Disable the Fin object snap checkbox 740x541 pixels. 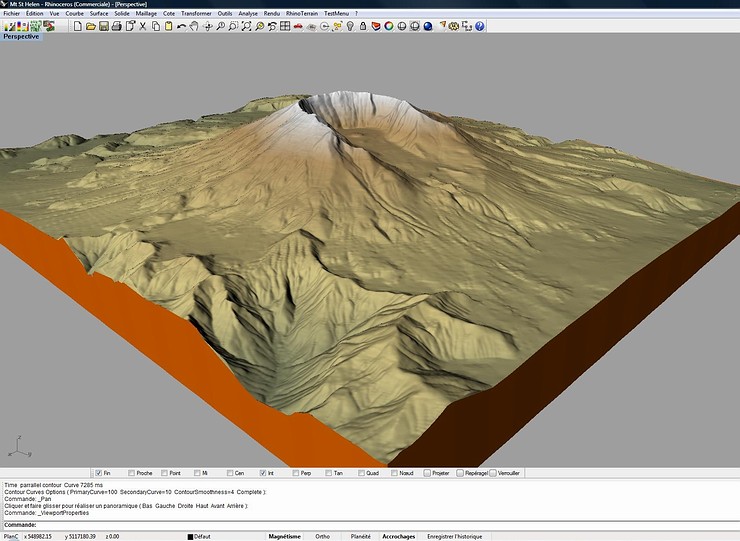pyautogui.click(x=97, y=473)
